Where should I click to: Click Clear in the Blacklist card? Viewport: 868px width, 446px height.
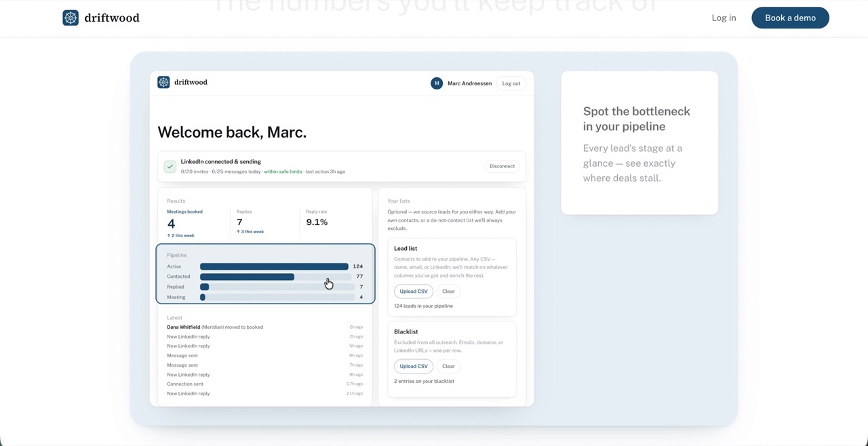pos(448,366)
